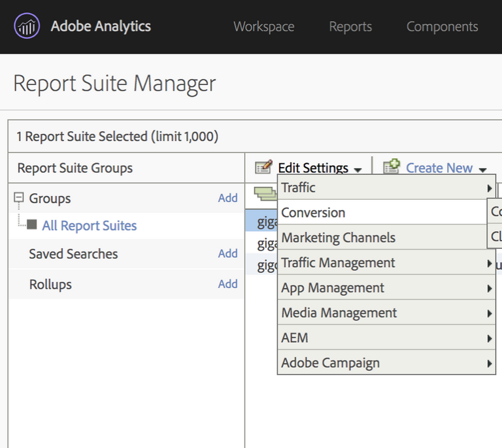This screenshot has height=448, width=502.
Task: Select the highlighted first report suite row
Action: (x=261, y=220)
